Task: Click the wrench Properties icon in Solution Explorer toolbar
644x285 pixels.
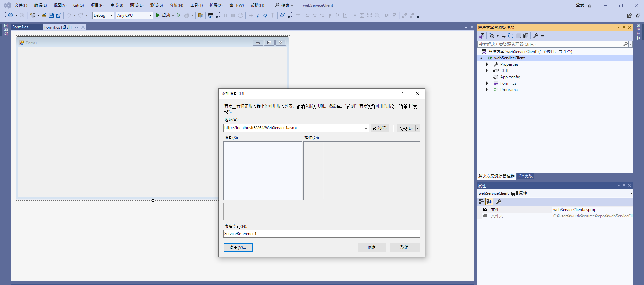Action: pyautogui.click(x=536, y=36)
